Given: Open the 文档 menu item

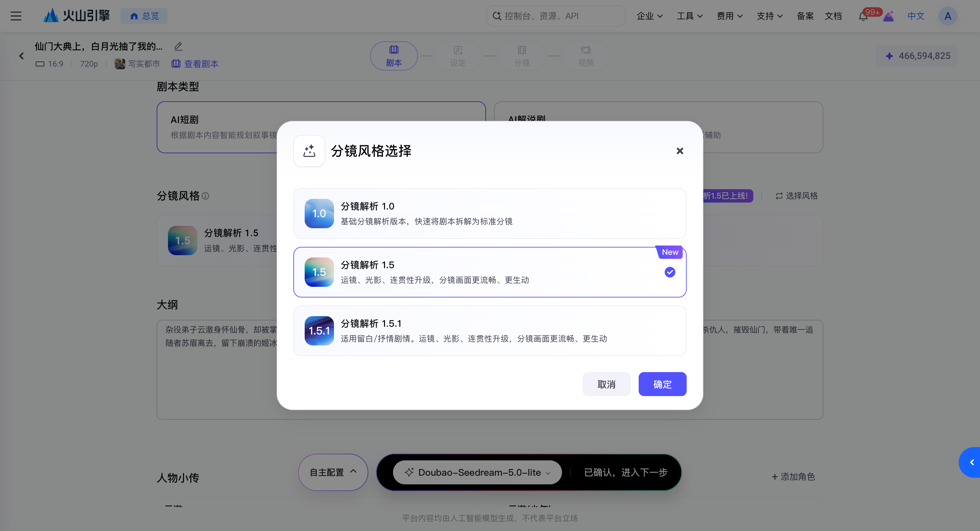Looking at the screenshot, I should 833,16.
